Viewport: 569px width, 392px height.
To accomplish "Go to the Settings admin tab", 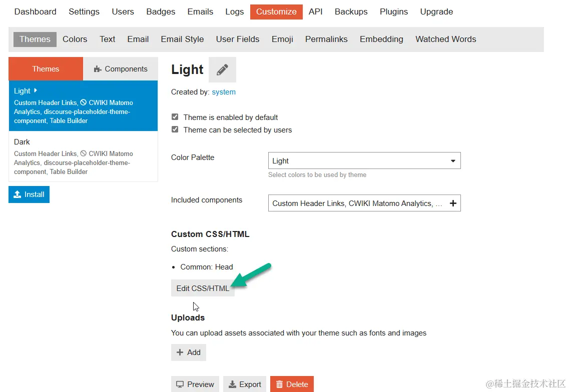I will [x=84, y=11].
